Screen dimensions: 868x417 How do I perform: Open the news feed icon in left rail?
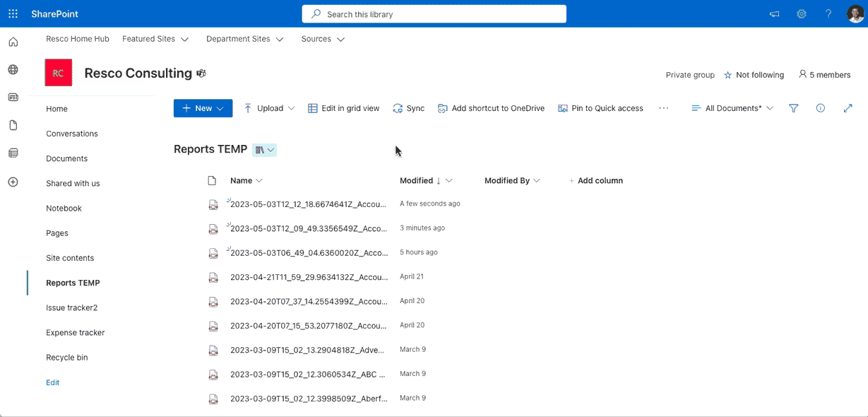[13, 98]
